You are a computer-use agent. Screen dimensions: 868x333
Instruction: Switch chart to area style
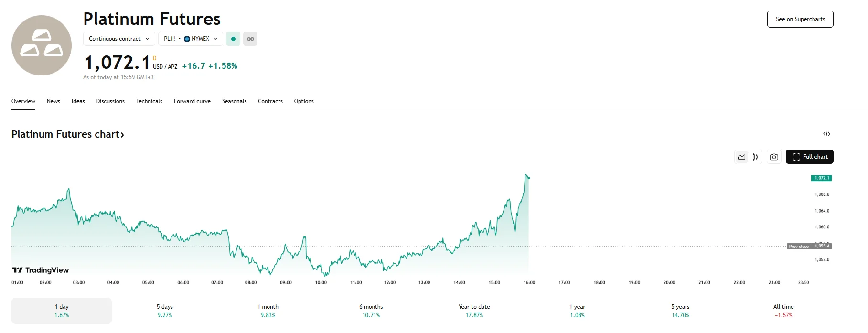pyautogui.click(x=741, y=157)
